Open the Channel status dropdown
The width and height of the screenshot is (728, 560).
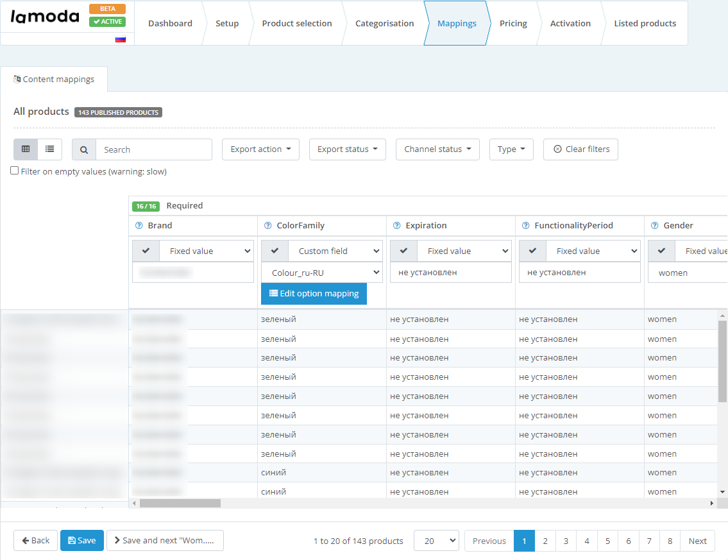[437, 149]
